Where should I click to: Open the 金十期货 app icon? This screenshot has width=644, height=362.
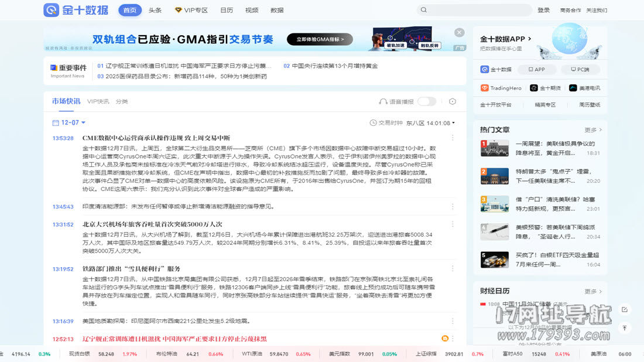(x=534, y=88)
